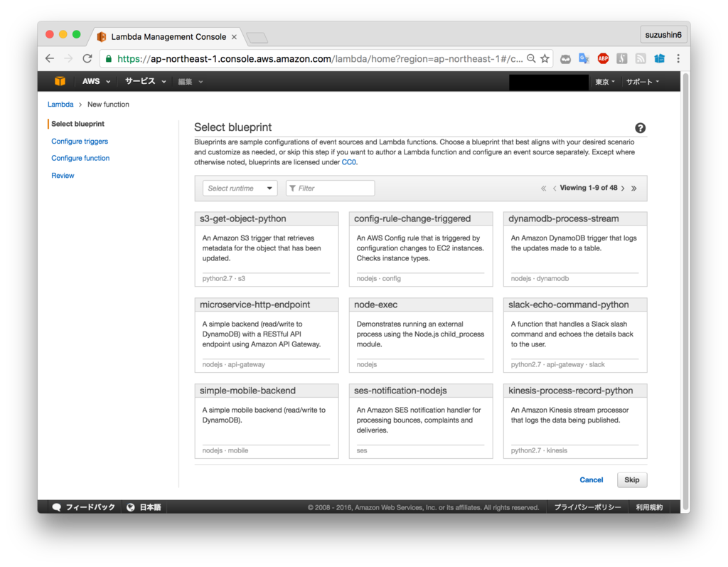728x567 pixels.
Task: Open the サポート support dropdown
Action: pos(643,82)
